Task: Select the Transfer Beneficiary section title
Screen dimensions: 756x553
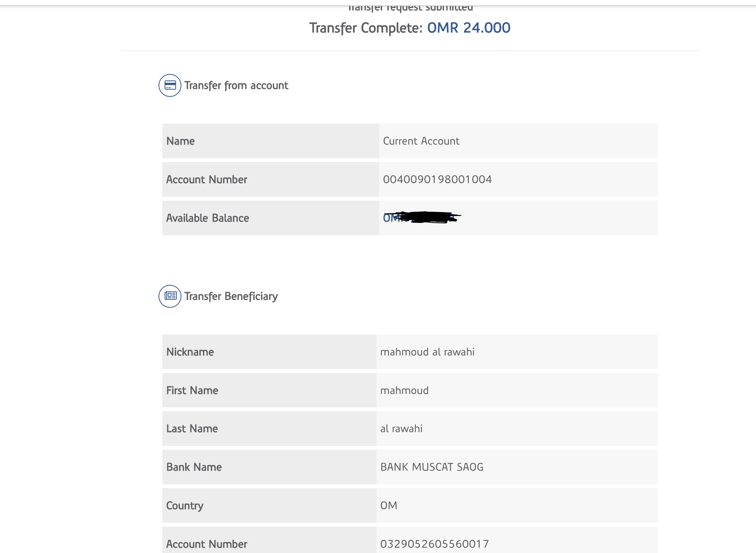Action: tap(231, 296)
